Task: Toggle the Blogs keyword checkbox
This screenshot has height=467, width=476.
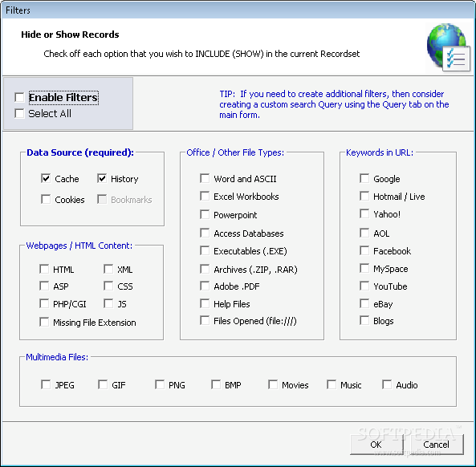Action: (364, 320)
